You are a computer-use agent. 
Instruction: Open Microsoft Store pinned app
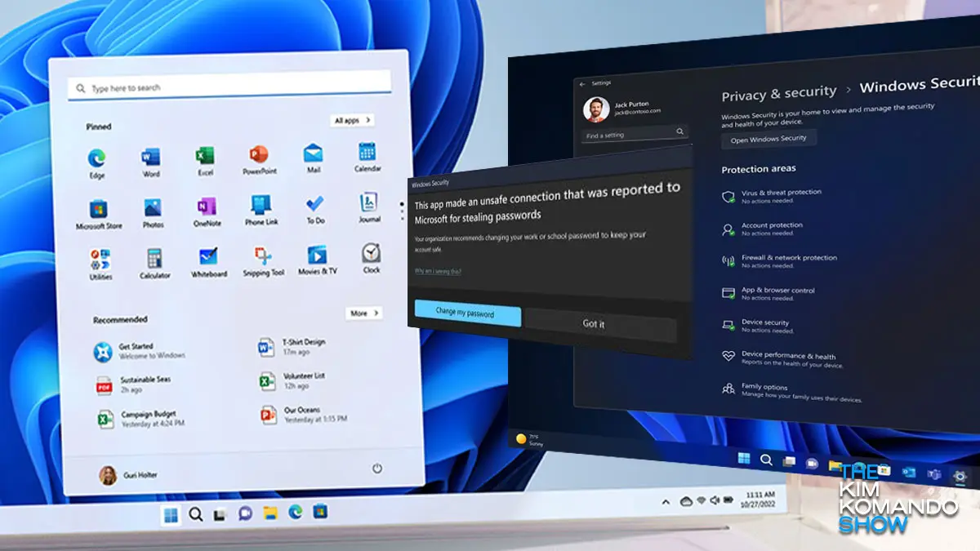[98, 213]
